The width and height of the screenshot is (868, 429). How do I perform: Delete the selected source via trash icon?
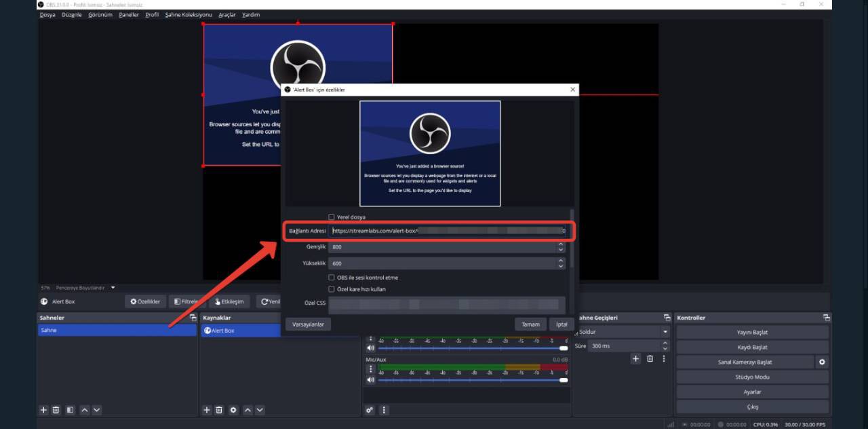click(x=219, y=409)
